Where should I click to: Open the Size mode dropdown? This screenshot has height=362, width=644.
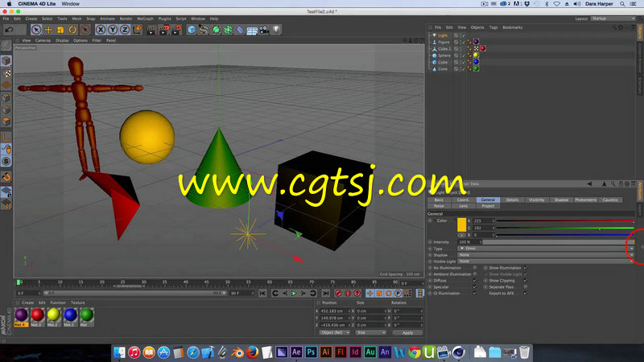pos(371,332)
